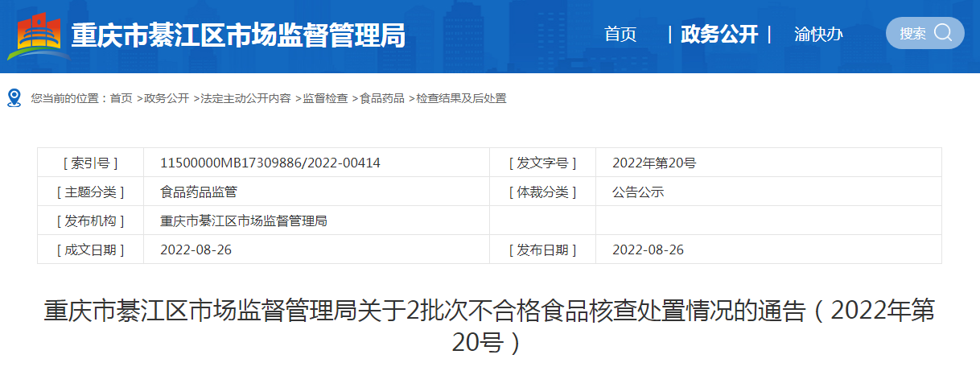Image resolution: width=980 pixels, height=367 pixels.
Task: Open the 首页 navigation tab
Action: pos(620,34)
